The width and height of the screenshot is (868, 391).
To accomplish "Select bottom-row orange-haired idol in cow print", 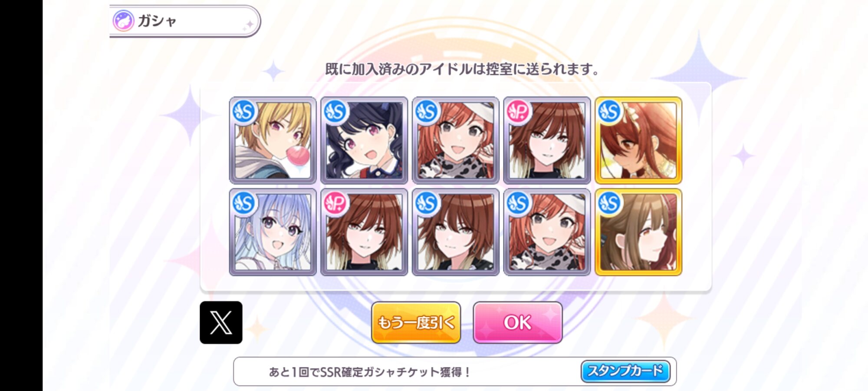I will tap(547, 232).
